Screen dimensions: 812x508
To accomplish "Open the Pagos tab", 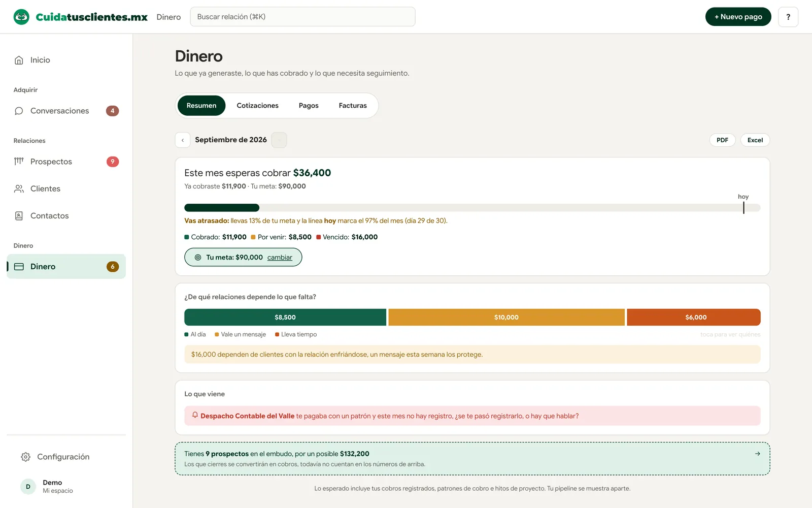I will coord(309,106).
